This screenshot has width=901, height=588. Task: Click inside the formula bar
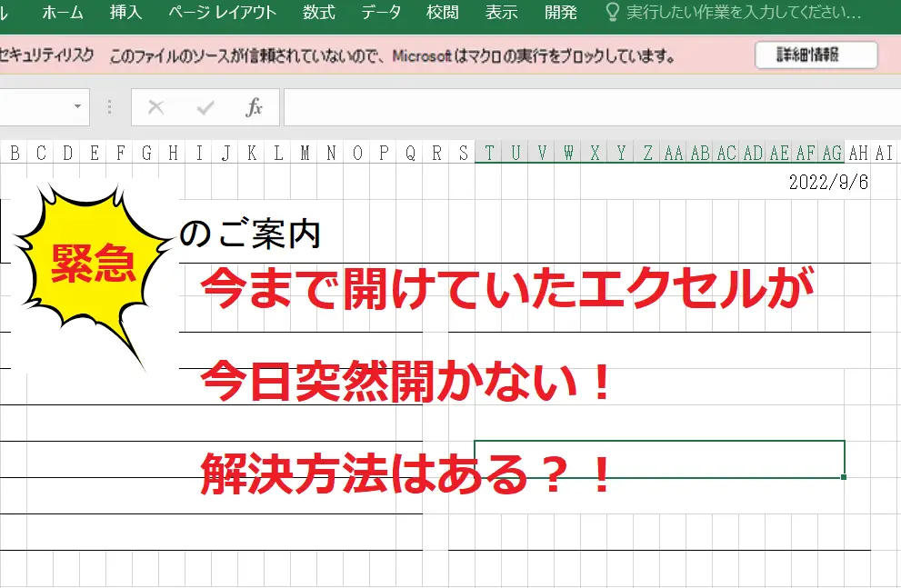click(546, 106)
